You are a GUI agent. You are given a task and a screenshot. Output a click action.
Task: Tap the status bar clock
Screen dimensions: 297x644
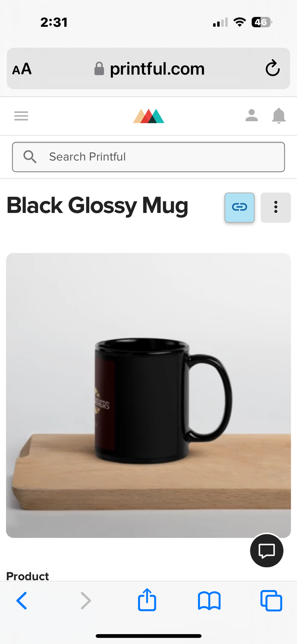tap(54, 22)
